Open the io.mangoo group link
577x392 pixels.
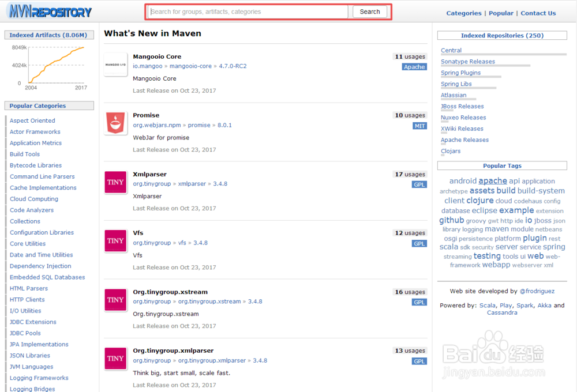coord(148,66)
